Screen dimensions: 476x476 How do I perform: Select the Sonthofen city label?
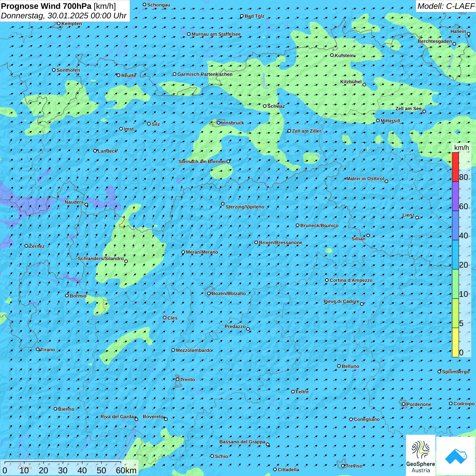click(x=68, y=70)
